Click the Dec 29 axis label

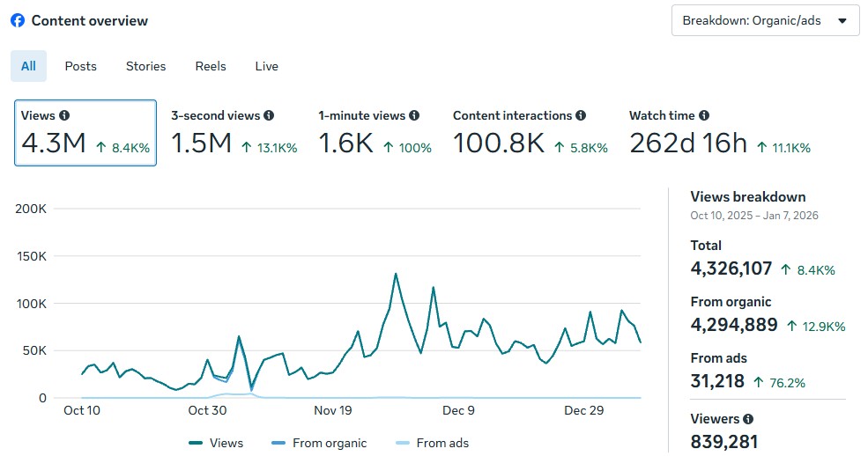point(584,410)
